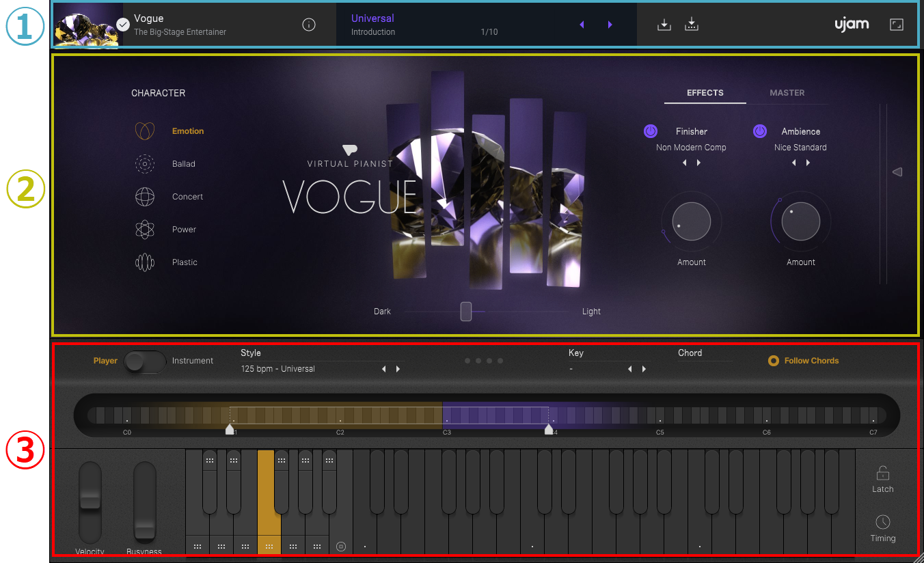Click the Chord display field
This screenshot has height=563, width=924.
705,354
